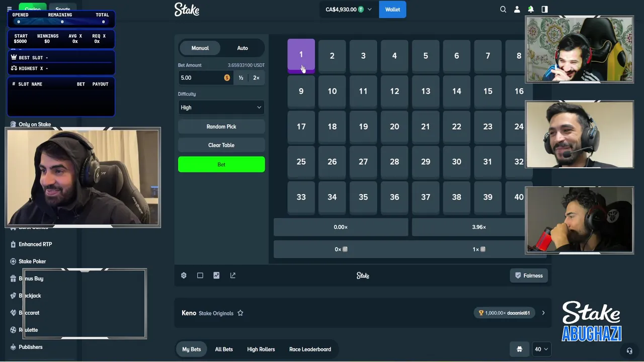Expand the 1,000.00x daaaniel61 chevron

(543, 313)
